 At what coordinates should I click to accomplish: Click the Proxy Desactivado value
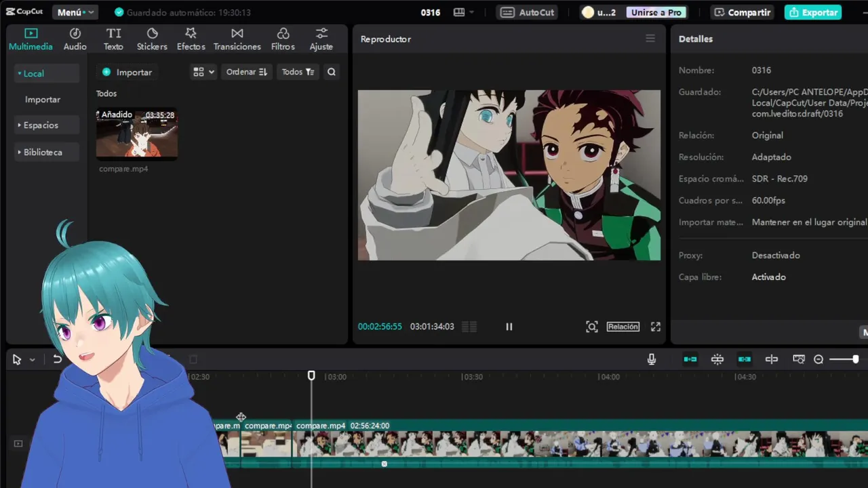[x=776, y=256]
